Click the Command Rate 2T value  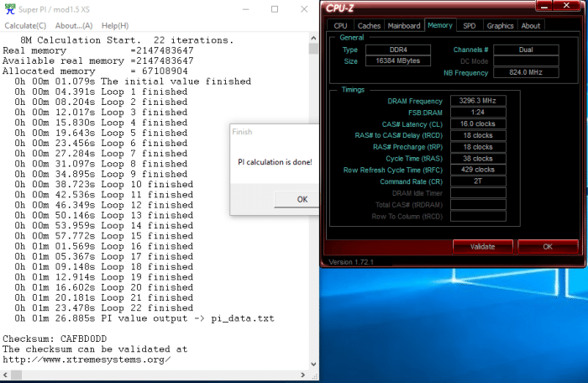point(478,181)
